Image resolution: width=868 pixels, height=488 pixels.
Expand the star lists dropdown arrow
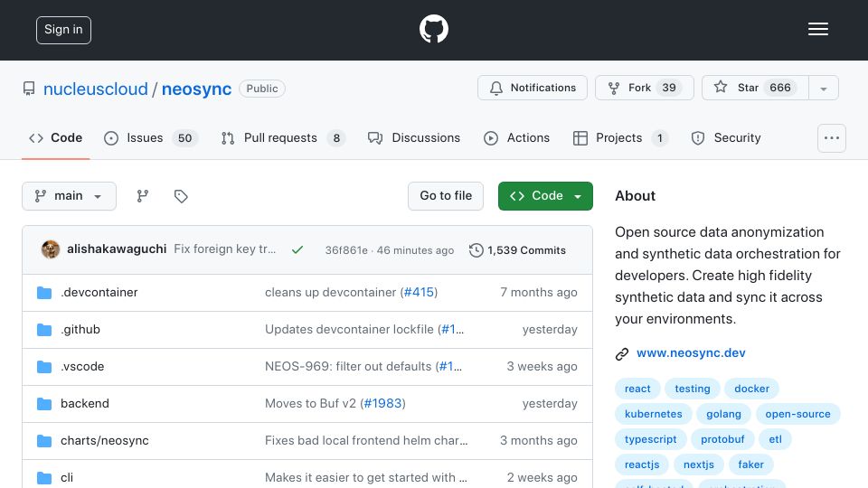pyautogui.click(x=824, y=88)
